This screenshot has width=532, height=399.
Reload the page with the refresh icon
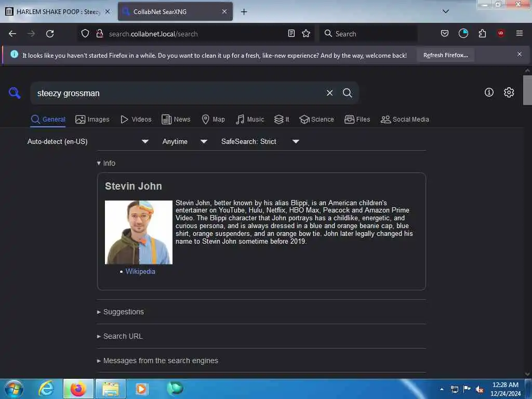click(50, 34)
